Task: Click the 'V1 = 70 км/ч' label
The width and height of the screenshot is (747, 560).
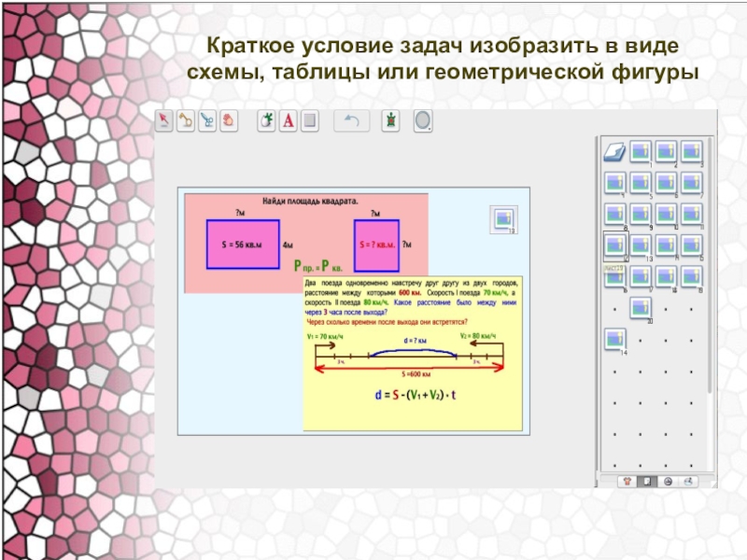Action: click(325, 337)
